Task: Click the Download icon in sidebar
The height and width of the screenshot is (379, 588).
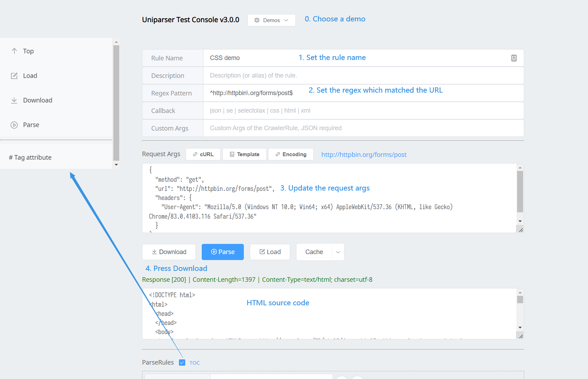Action: tap(14, 100)
